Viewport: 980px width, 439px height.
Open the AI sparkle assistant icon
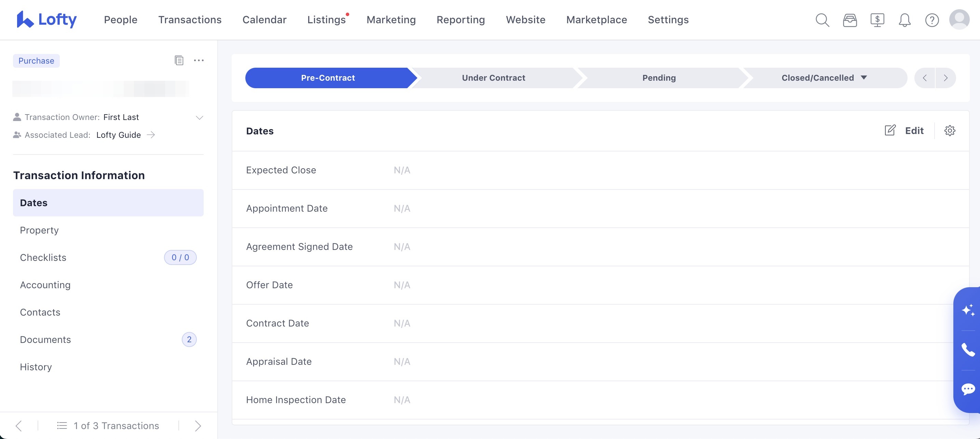coord(968,310)
